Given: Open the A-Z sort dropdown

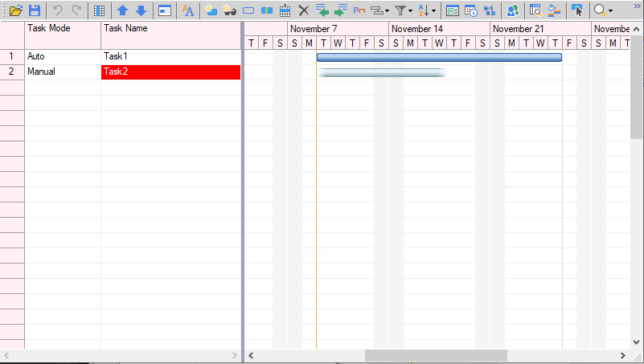Looking at the screenshot, I should click(x=429, y=10).
